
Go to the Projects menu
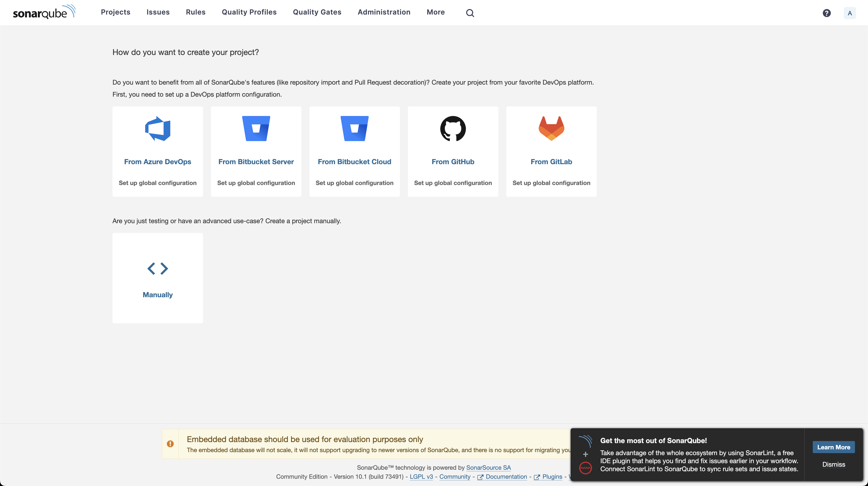coord(115,12)
